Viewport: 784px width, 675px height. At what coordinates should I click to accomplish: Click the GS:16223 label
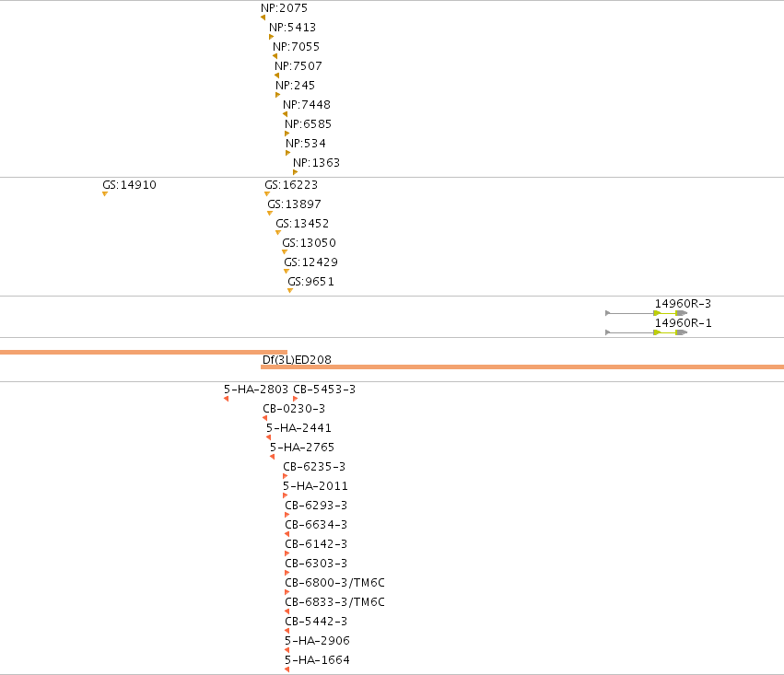[x=291, y=185]
